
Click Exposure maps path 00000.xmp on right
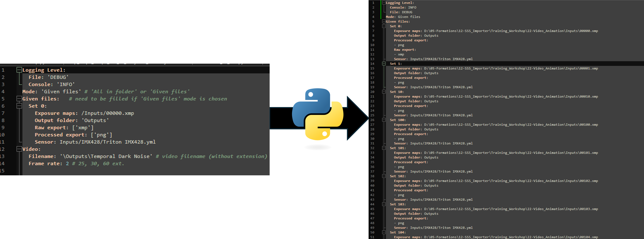click(x=511, y=31)
